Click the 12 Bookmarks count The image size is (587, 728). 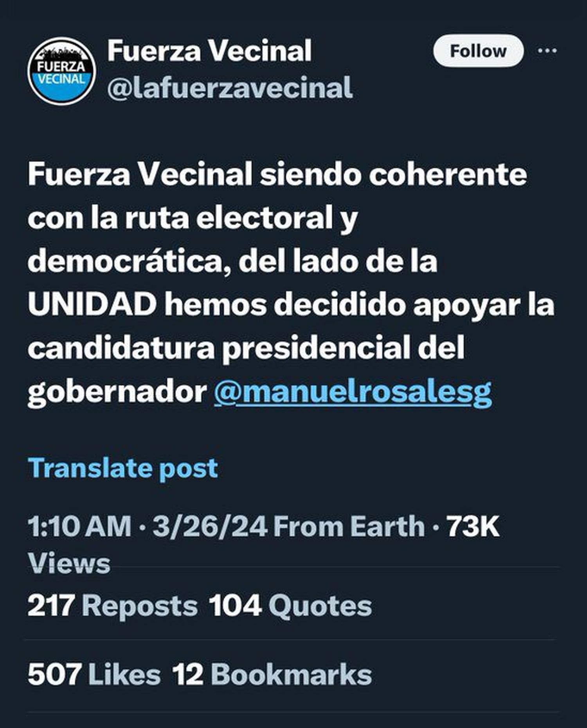click(272, 674)
